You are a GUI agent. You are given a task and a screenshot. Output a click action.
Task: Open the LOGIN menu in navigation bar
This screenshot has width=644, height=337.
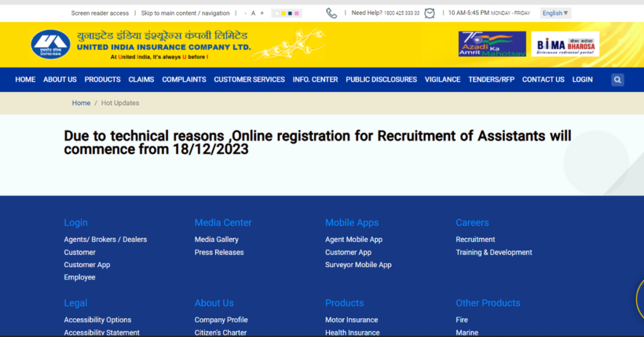582,80
